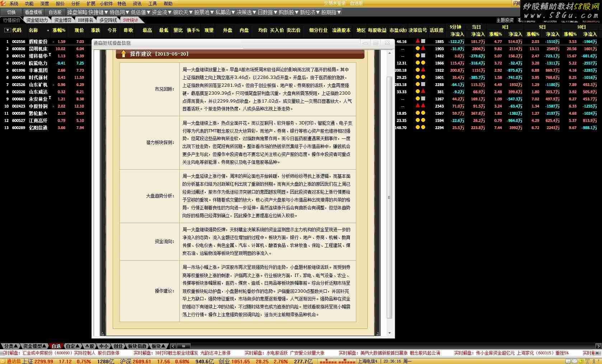Click the 看盘模板 button
This screenshot has height=364, width=602.
pos(34,12)
